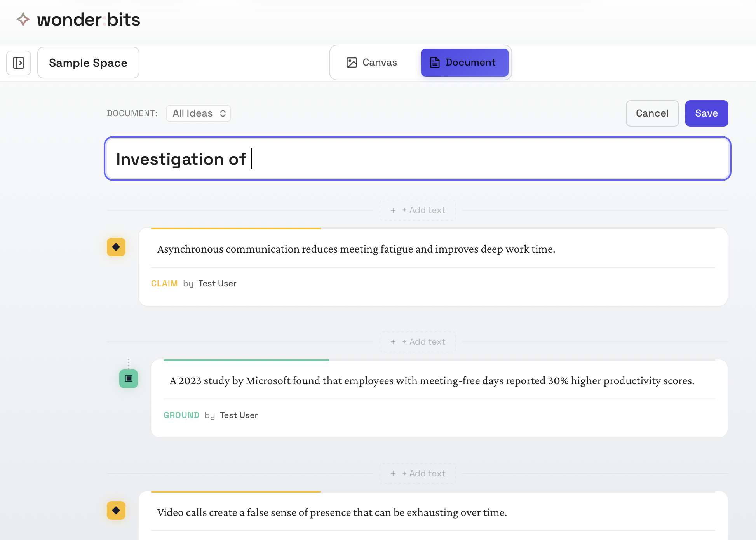Click the wonder bits star logo
Screen dimensions: 756x540
click(x=23, y=19)
